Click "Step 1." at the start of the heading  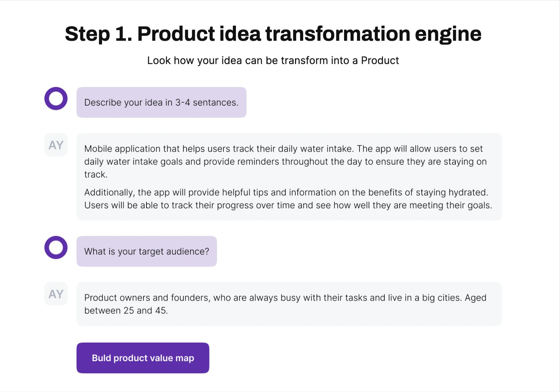tap(98, 34)
